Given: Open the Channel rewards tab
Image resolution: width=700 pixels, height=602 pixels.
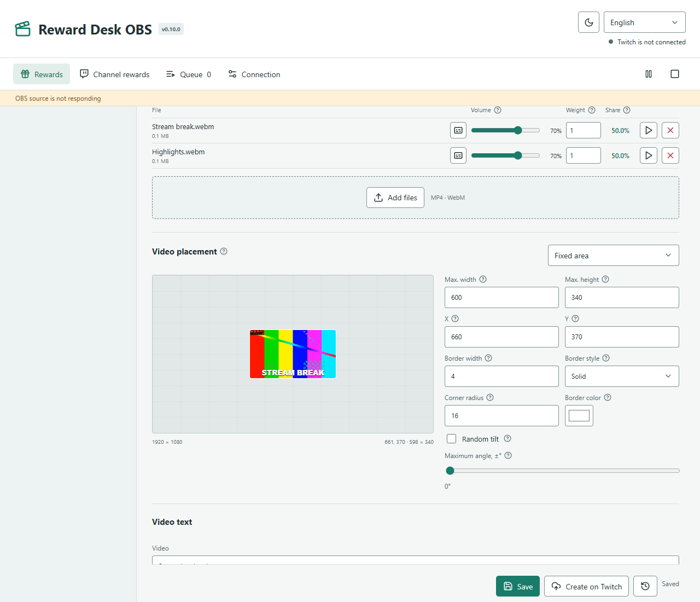Looking at the screenshot, I should tap(114, 74).
